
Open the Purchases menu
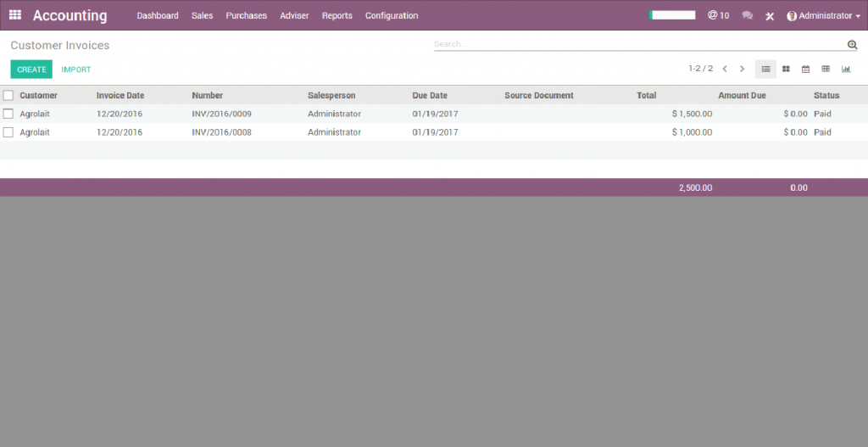coord(247,15)
